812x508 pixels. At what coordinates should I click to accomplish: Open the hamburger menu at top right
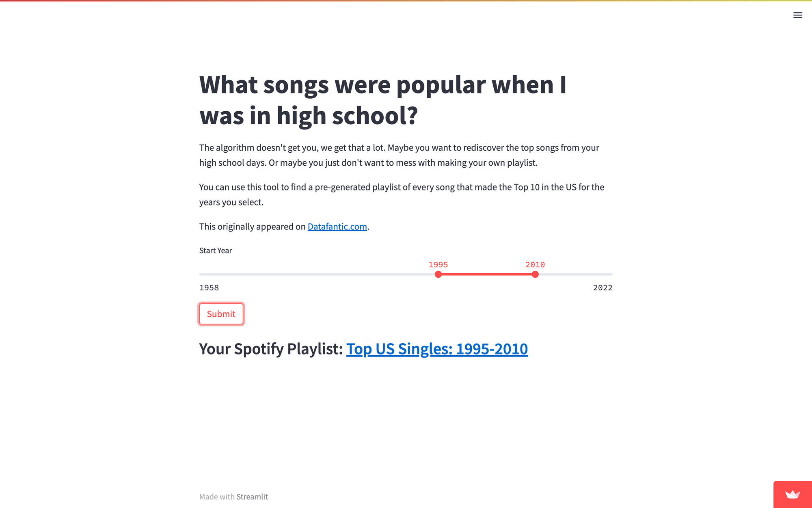(x=798, y=15)
